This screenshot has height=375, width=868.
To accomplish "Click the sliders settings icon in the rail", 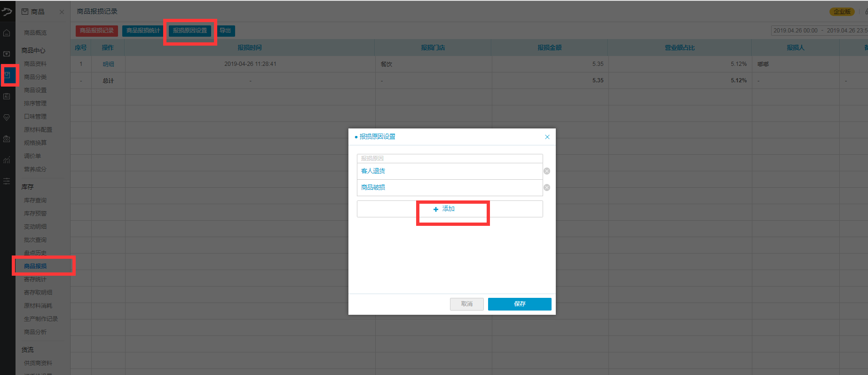I will click(x=7, y=181).
